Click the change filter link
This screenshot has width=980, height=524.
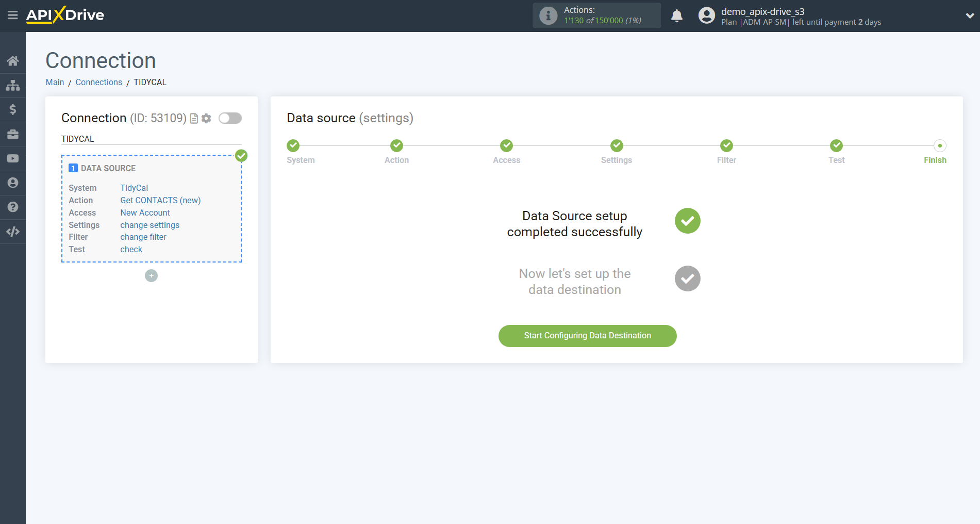[143, 237]
